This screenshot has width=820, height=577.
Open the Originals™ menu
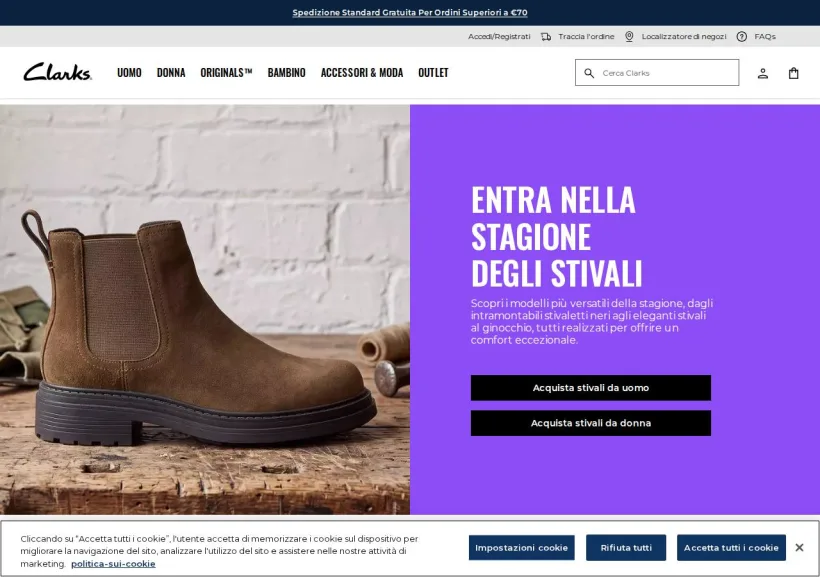pos(226,73)
